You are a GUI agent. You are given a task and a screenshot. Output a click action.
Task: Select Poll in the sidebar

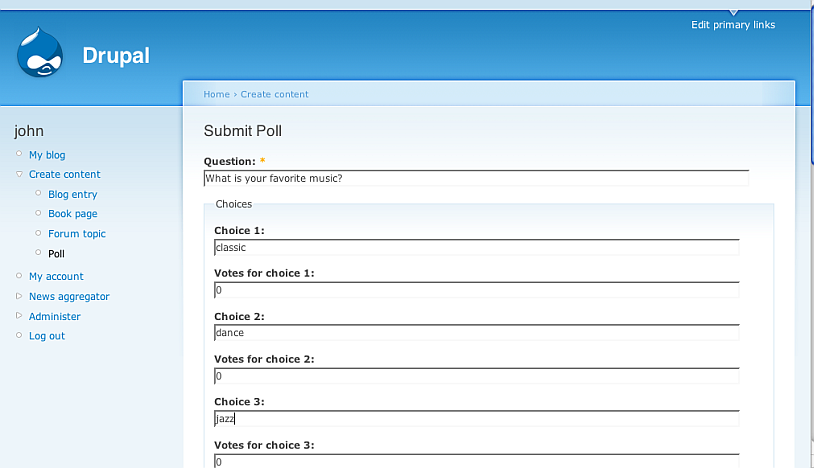pos(56,254)
